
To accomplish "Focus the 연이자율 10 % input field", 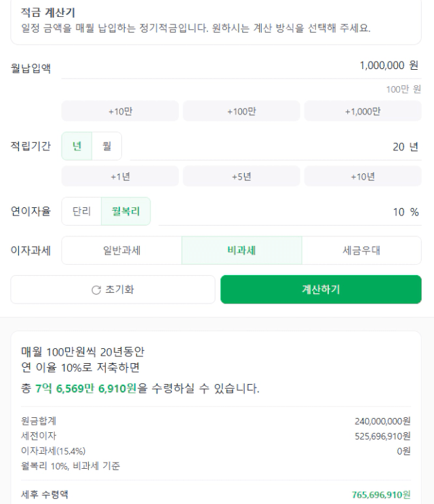I will (x=290, y=212).
